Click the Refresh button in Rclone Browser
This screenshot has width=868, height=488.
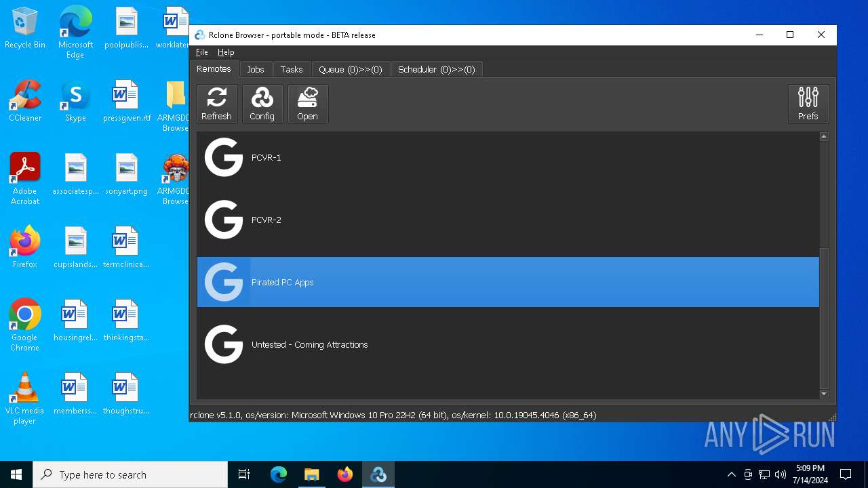(217, 104)
